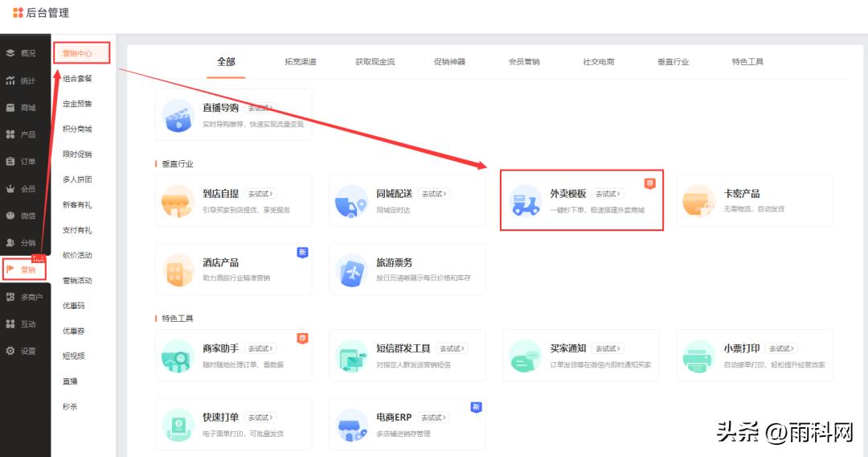Open 定金预售 in the submenu
This screenshot has height=457, width=868.
tap(77, 104)
